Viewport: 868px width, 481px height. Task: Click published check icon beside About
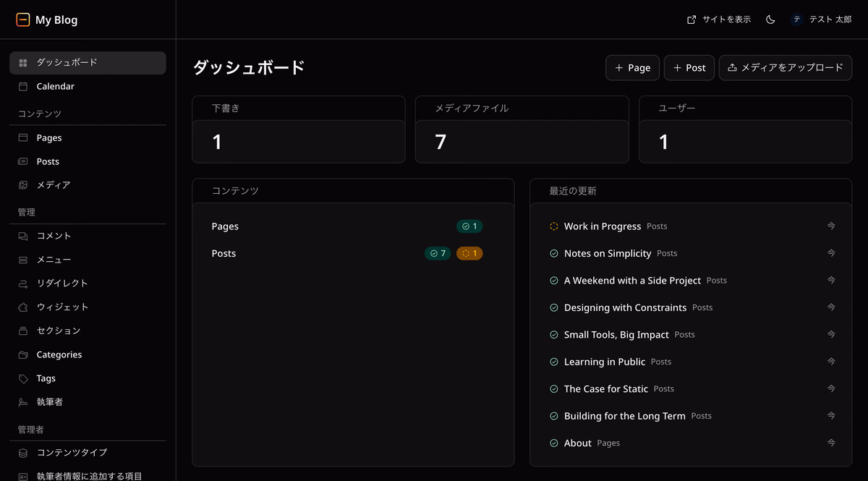tap(554, 443)
